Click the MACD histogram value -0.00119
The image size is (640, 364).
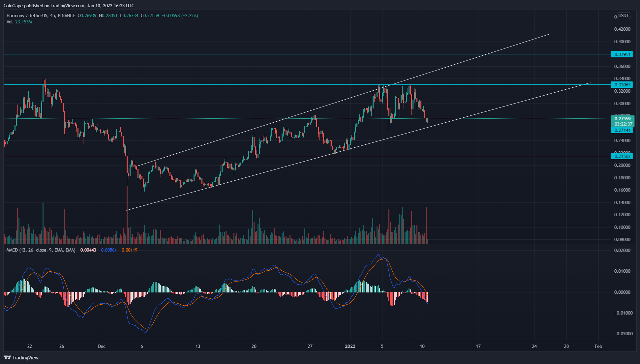(x=128, y=250)
